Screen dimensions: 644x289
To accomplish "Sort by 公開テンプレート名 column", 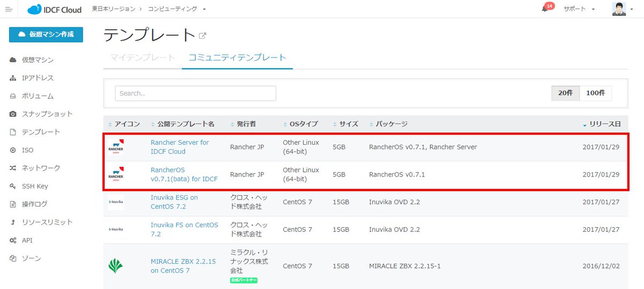I will (x=183, y=124).
